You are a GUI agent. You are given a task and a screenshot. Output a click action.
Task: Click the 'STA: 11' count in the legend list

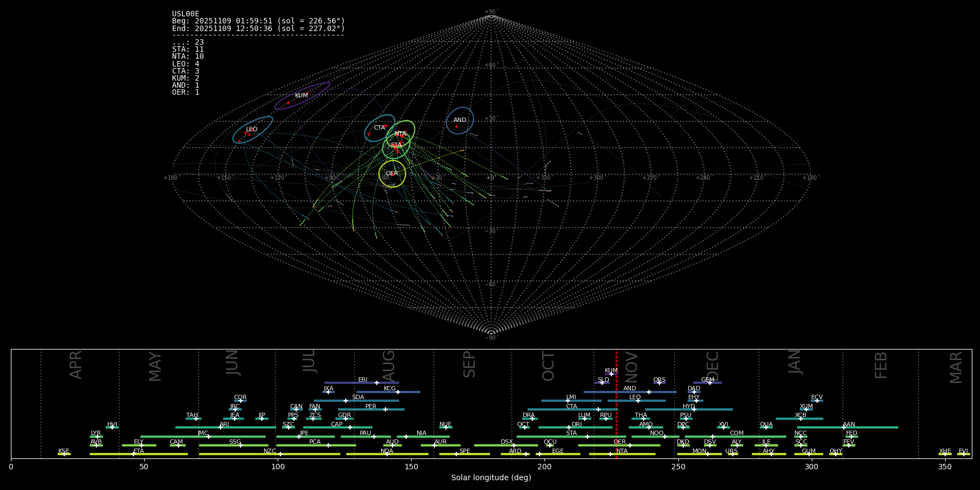188,50
